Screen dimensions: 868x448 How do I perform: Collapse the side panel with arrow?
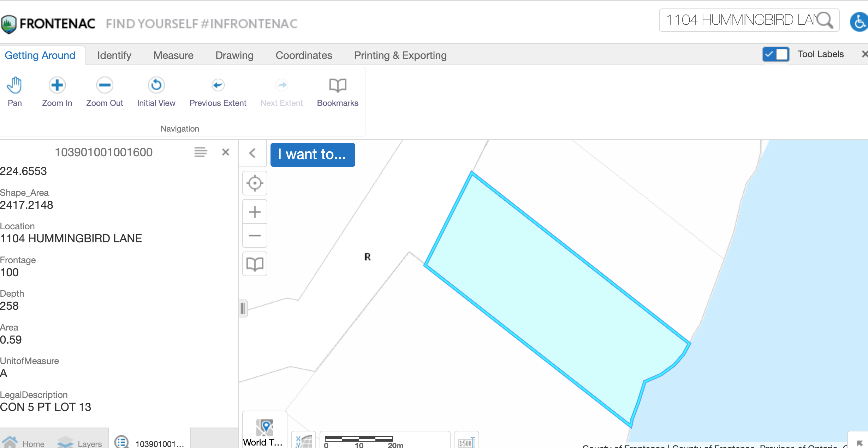click(x=252, y=153)
